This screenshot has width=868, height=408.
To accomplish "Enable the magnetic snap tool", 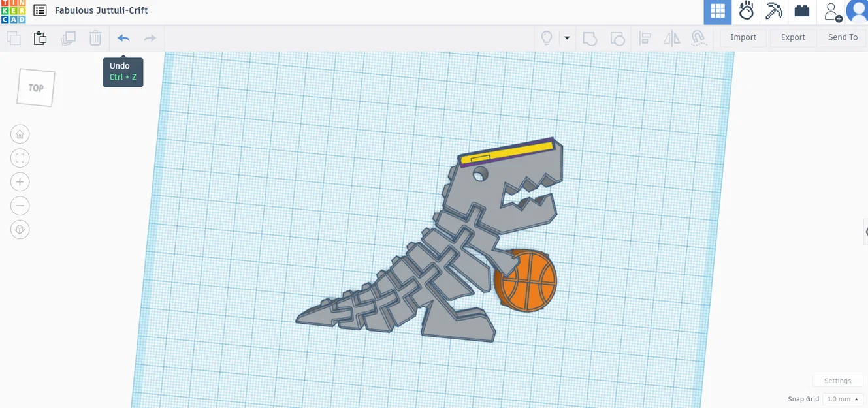I will [699, 39].
